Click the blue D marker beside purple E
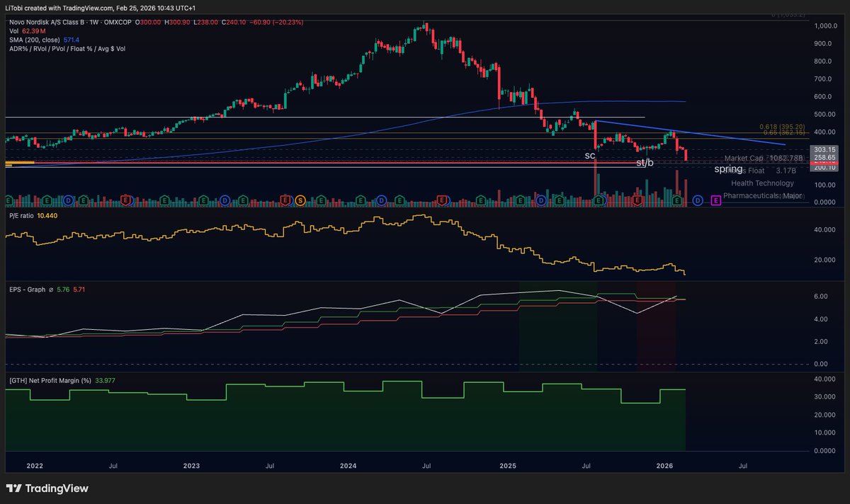This screenshot has height=504, width=850. tap(698, 201)
